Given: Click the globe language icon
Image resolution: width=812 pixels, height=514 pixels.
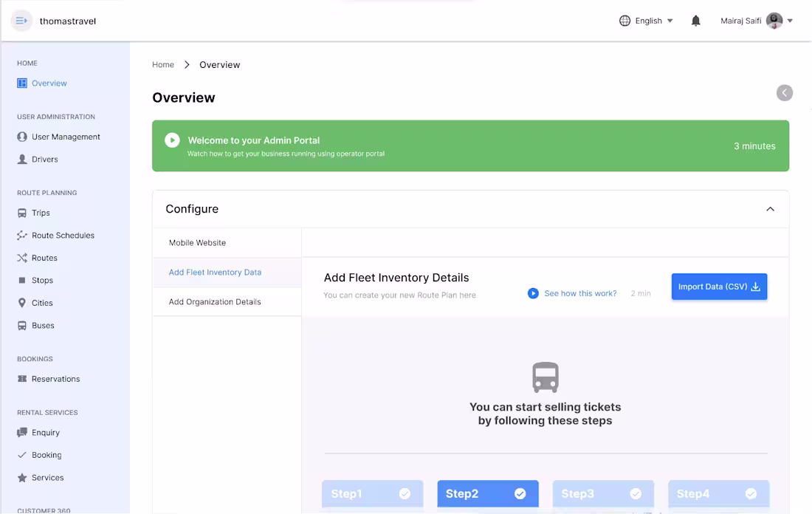Looking at the screenshot, I should (x=625, y=21).
